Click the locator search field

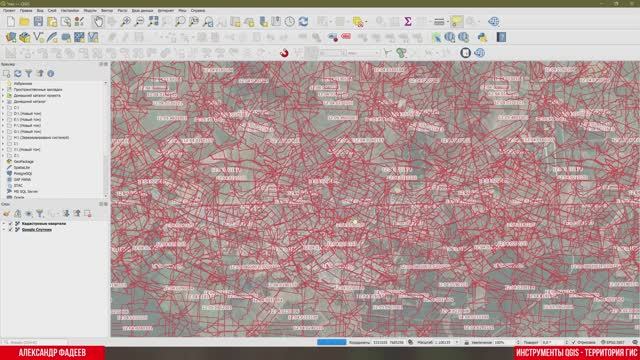click(34, 342)
